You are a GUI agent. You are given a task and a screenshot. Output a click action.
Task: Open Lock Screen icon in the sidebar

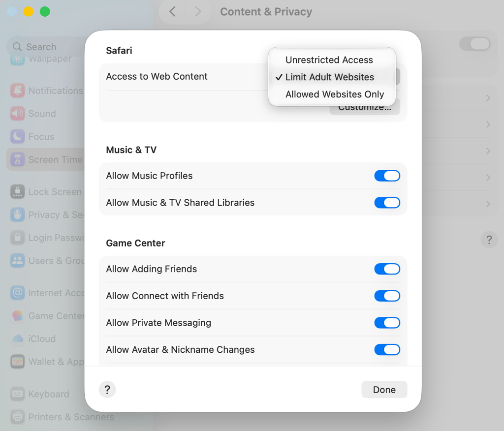pyautogui.click(x=17, y=191)
